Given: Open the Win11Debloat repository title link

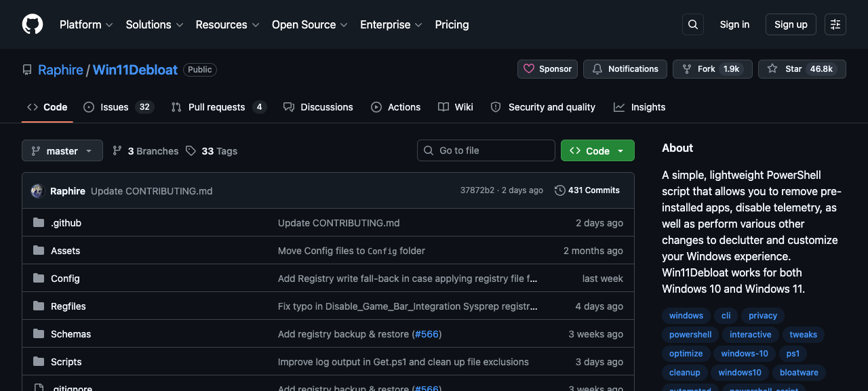Looking at the screenshot, I should pyautogui.click(x=135, y=70).
